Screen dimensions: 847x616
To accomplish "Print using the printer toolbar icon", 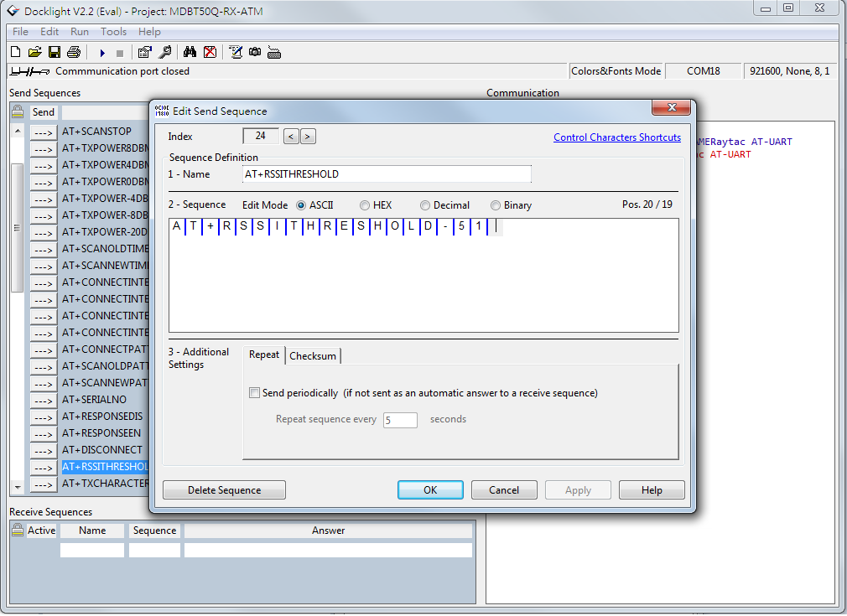I will tap(74, 52).
